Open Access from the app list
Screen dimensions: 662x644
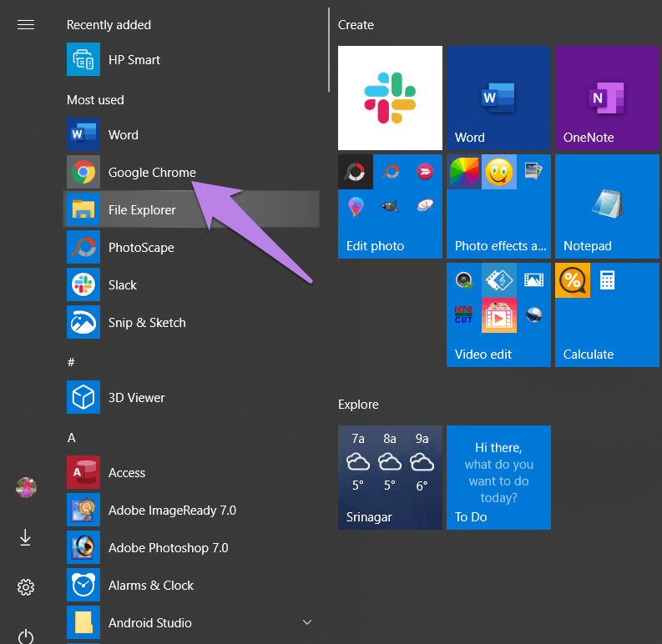pyautogui.click(x=191, y=472)
